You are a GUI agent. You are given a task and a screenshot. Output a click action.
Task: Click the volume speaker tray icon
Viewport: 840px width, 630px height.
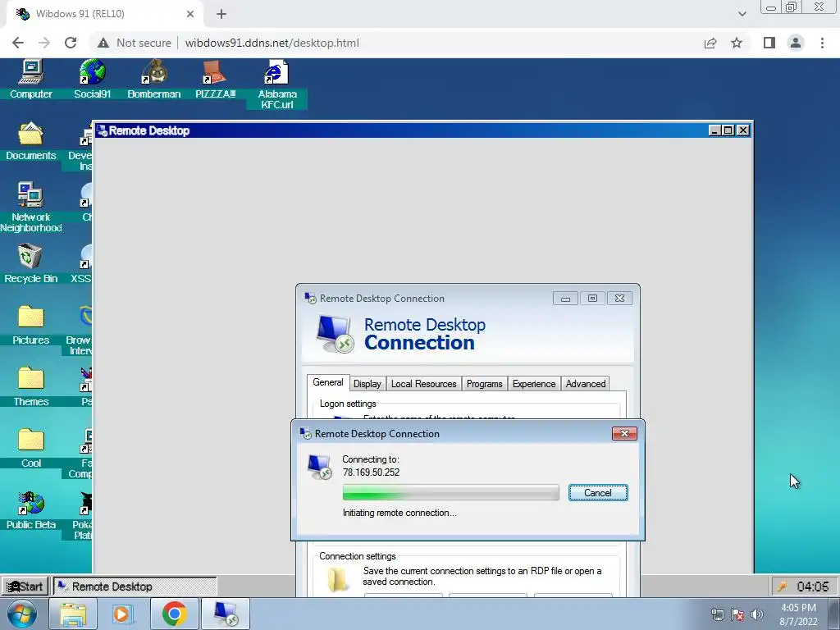tap(756, 614)
